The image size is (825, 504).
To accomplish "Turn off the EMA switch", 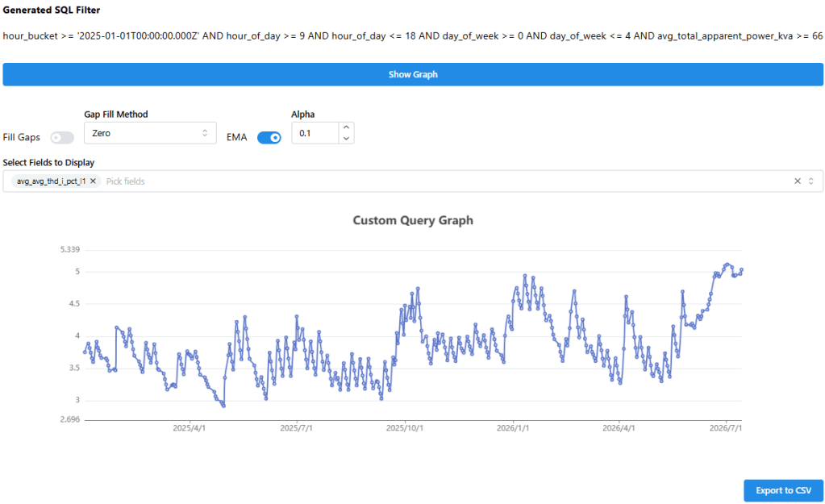I will pyautogui.click(x=269, y=137).
